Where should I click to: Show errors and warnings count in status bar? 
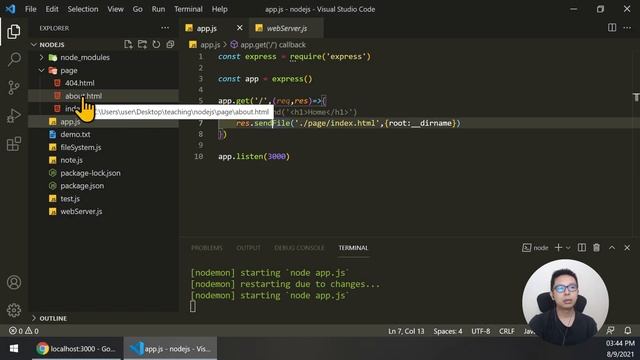pos(24,331)
